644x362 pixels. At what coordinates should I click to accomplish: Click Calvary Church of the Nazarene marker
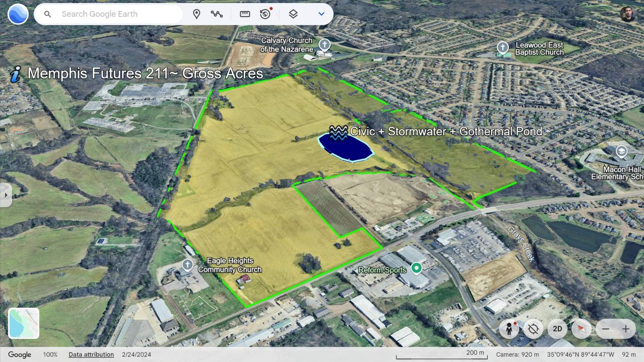325,44
